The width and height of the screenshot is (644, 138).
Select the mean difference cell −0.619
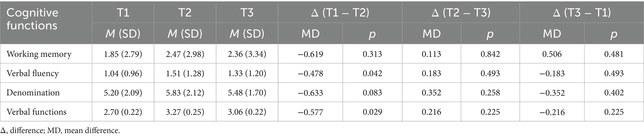tap(310, 54)
